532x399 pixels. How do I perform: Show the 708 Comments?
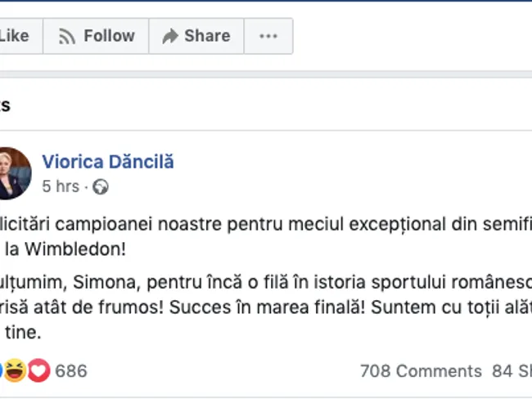(x=421, y=371)
